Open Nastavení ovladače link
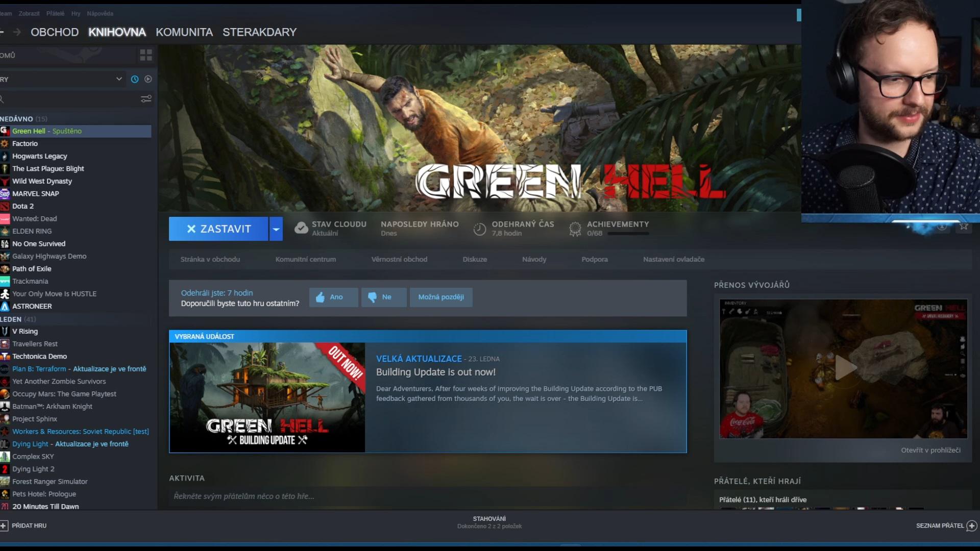The image size is (980, 551). pos(674,259)
